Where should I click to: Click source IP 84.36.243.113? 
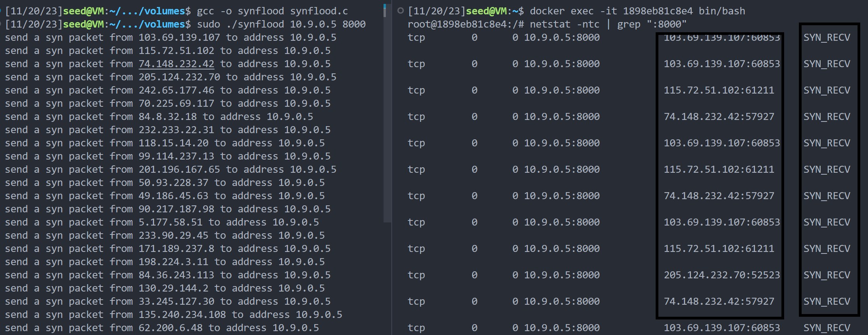pos(176,275)
